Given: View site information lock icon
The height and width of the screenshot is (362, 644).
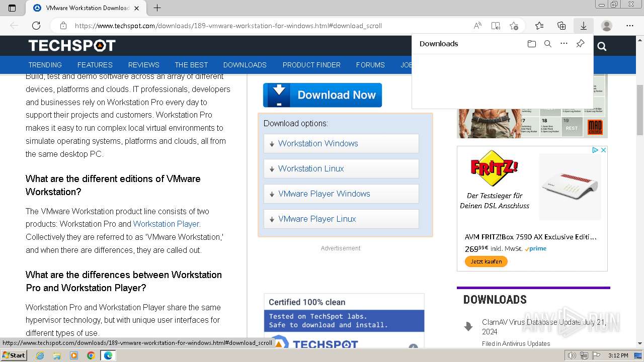Looking at the screenshot, I should [63, 26].
